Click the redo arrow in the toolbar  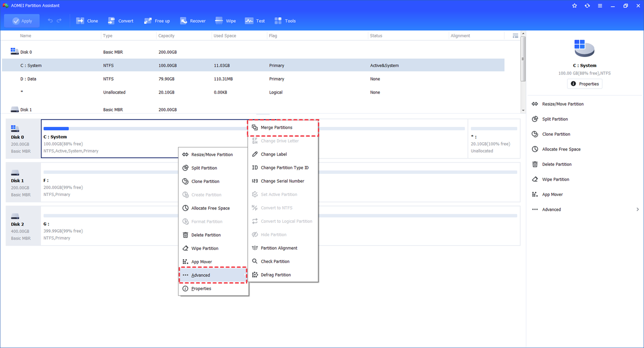tap(59, 21)
